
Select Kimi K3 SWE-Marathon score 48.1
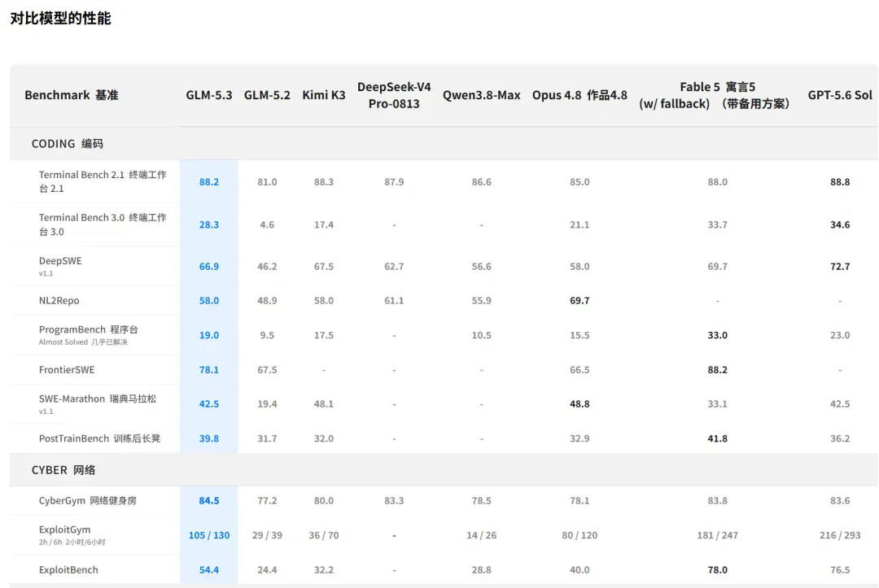coord(323,404)
